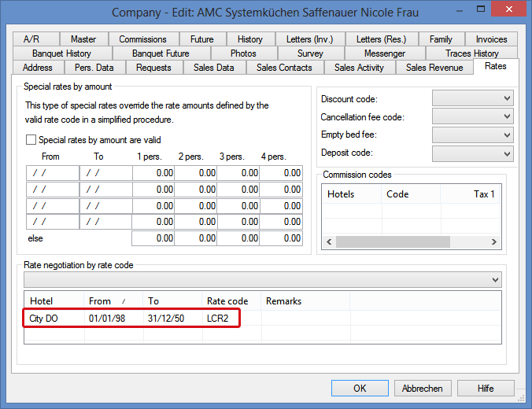Maximize the Company Edit window
This screenshot has width=532, height=409.
click(481, 9)
